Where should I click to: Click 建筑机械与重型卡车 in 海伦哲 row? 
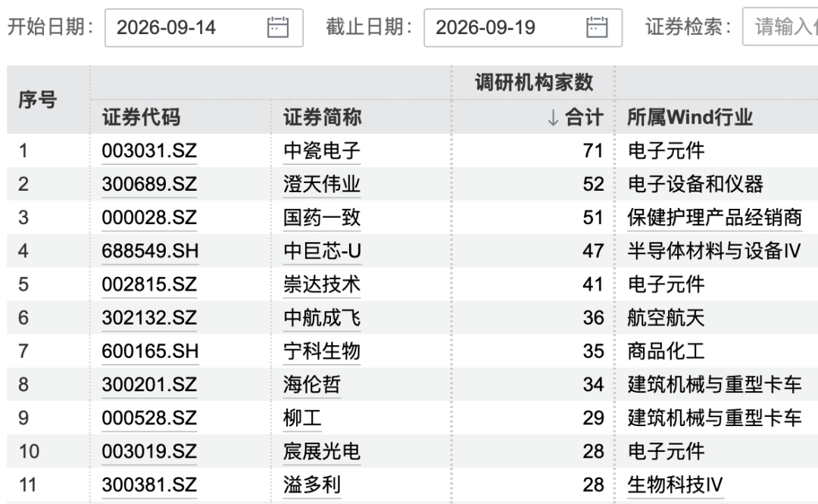(x=715, y=384)
